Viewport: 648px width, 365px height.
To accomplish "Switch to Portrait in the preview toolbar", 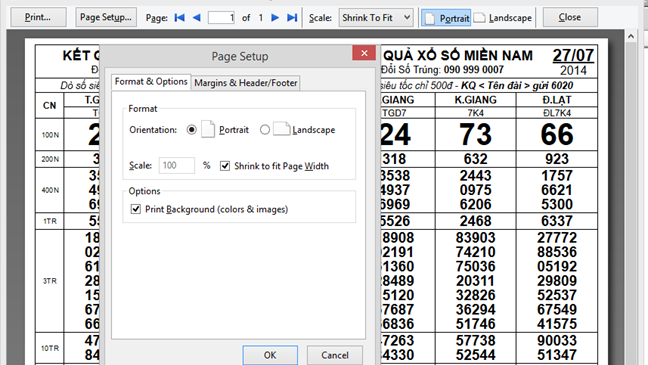I will click(x=446, y=18).
